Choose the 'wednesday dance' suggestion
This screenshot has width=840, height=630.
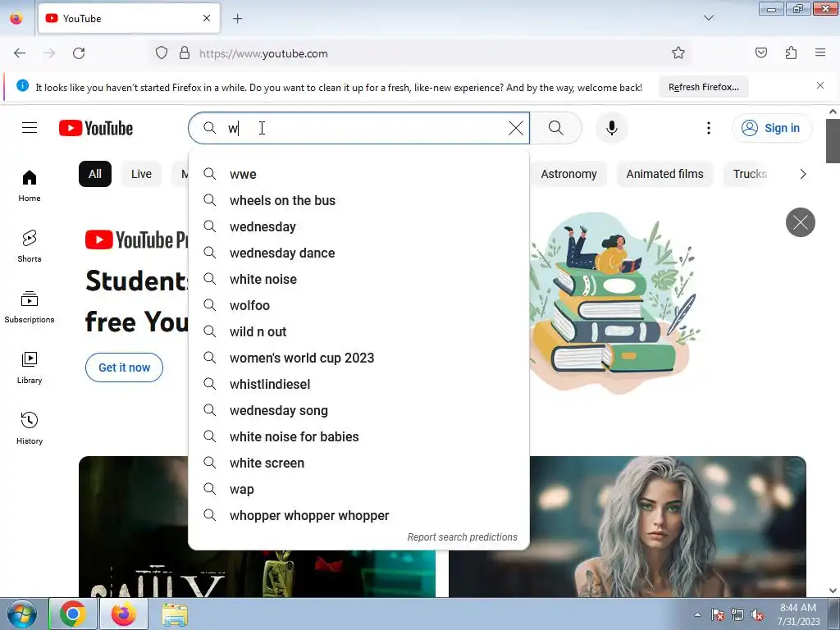coord(359,253)
